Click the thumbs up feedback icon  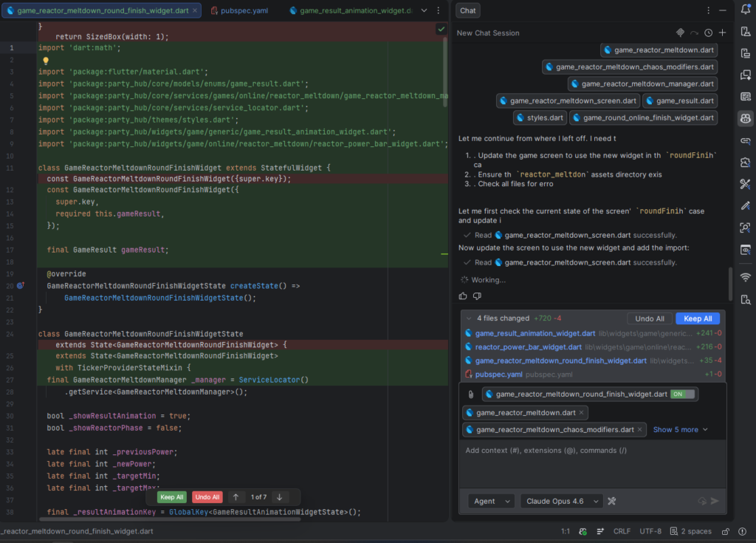click(463, 296)
